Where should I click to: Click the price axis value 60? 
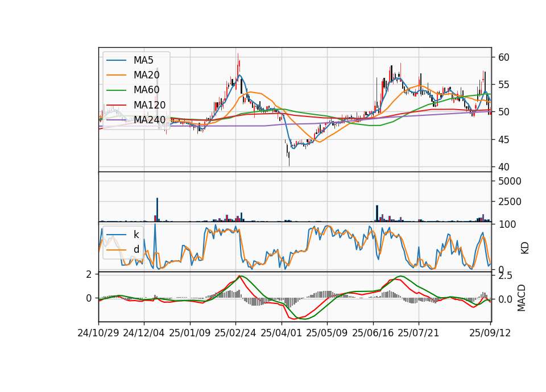click(504, 57)
